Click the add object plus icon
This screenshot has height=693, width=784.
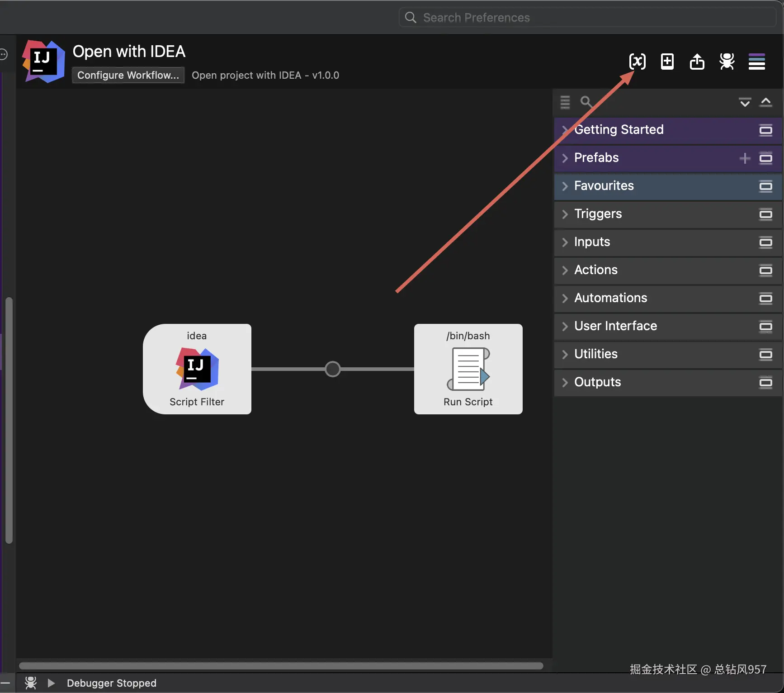pos(667,62)
